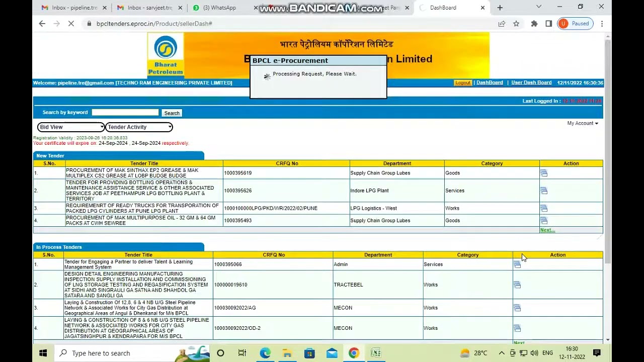Image resolution: width=644 pixels, height=362 pixels.
Task: Open action icon for tender 100030092022/AG
Action: coord(517,308)
